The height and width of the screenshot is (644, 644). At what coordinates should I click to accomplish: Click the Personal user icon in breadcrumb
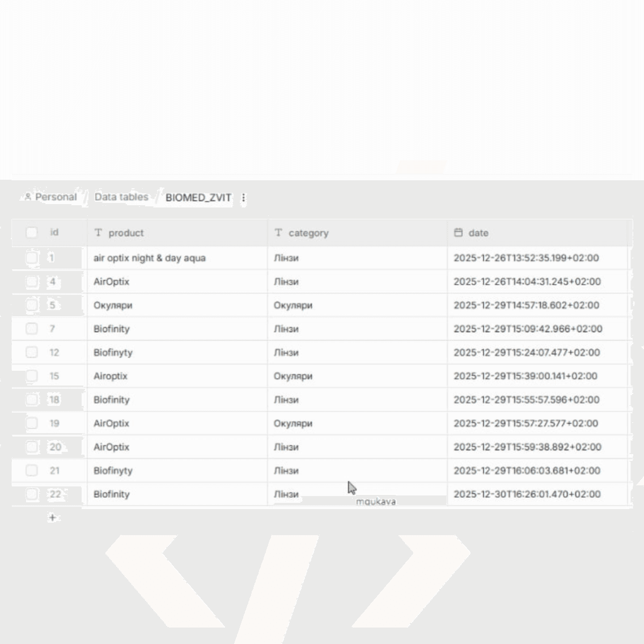28,197
